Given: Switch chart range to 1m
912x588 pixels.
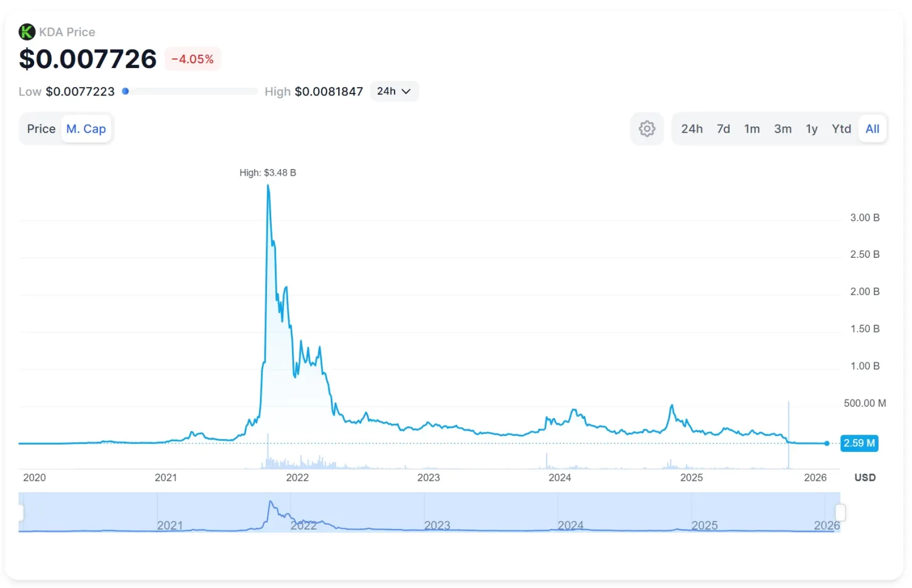Looking at the screenshot, I should pos(751,129).
